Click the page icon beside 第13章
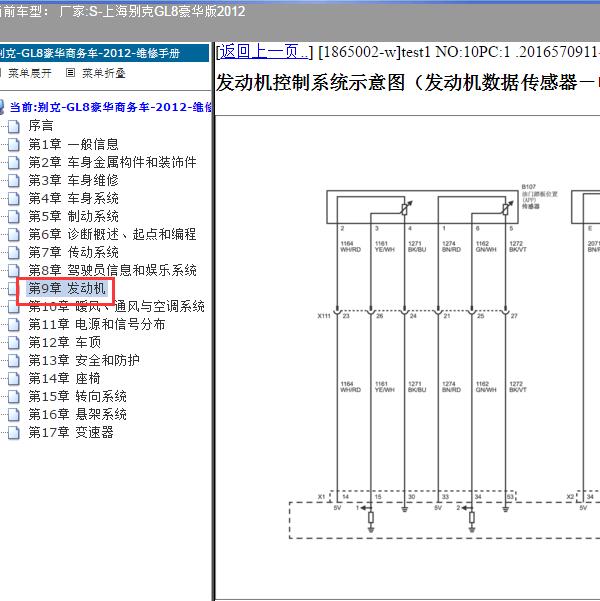Screen dimensions: 600x601 (x=13, y=361)
